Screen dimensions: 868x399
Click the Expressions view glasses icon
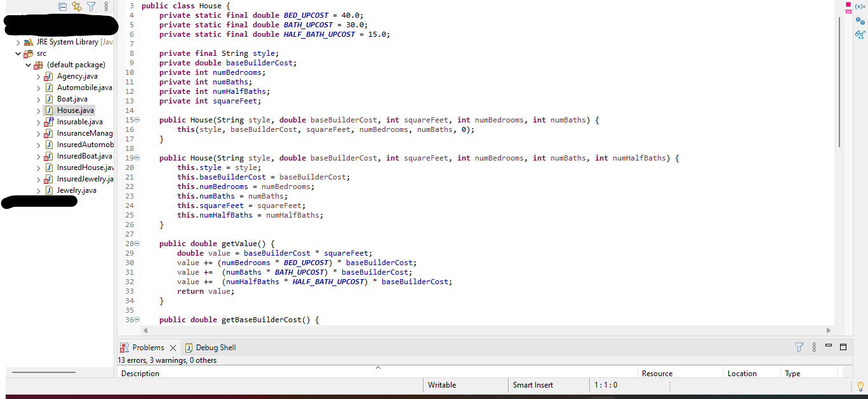click(860, 35)
